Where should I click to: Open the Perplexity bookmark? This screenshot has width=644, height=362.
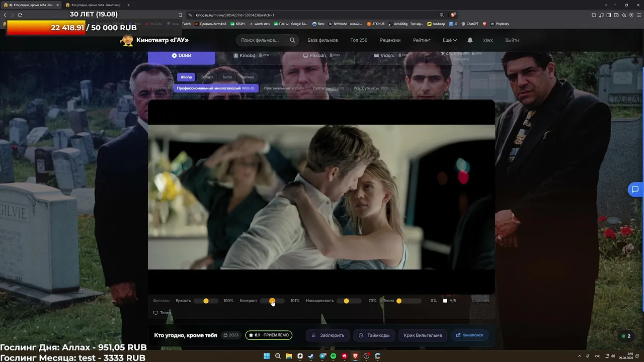click(500, 24)
